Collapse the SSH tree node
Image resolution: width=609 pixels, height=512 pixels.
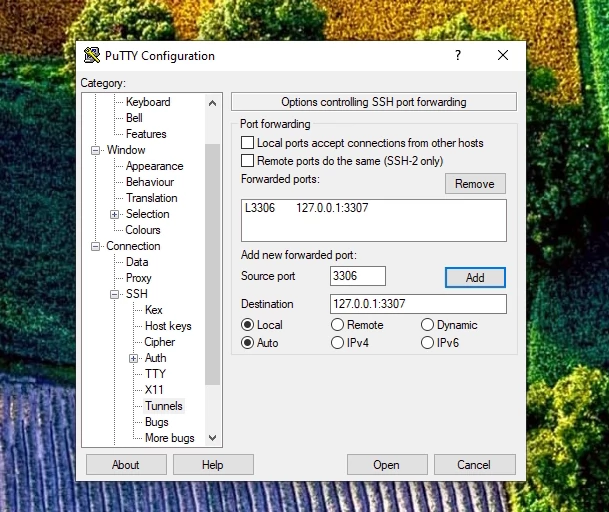114,294
